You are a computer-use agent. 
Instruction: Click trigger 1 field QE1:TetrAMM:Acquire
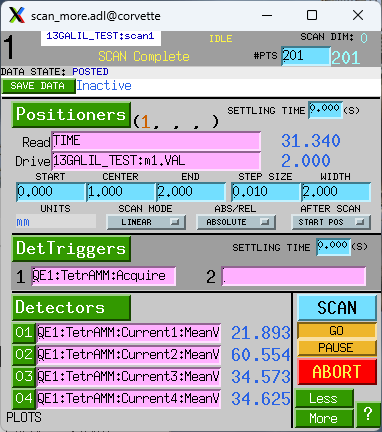[103, 276]
